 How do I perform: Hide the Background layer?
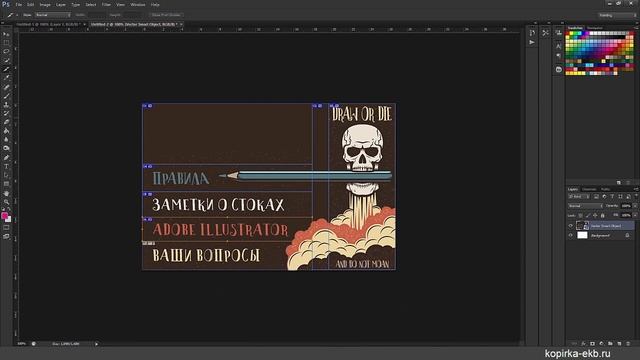[571, 236]
